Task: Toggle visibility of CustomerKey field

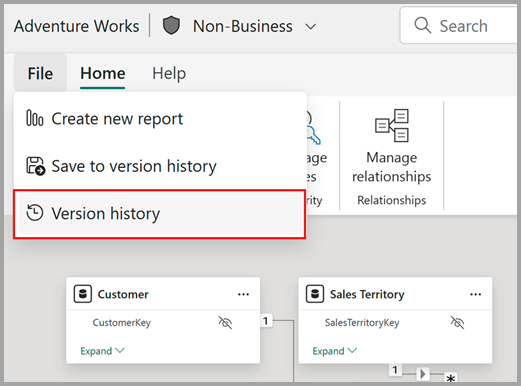Action: (225, 322)
